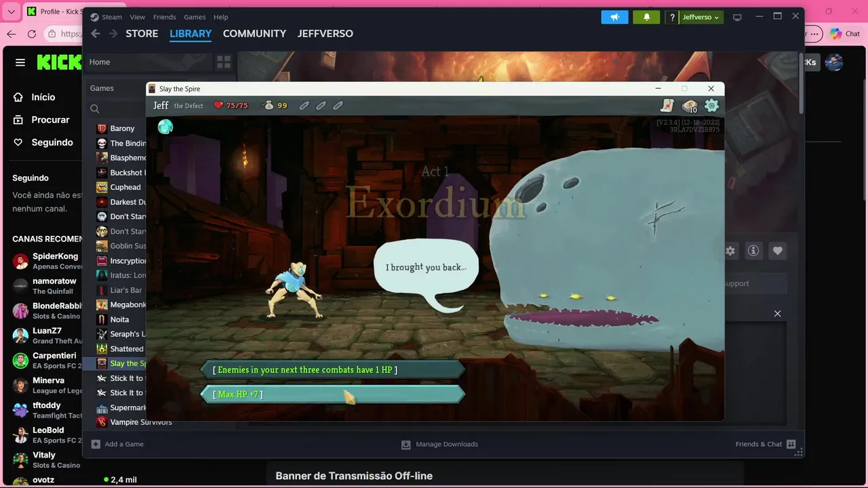
Task: Expand the browser tab list chevron
Action: pyautogui.click(x=12, y=12)
